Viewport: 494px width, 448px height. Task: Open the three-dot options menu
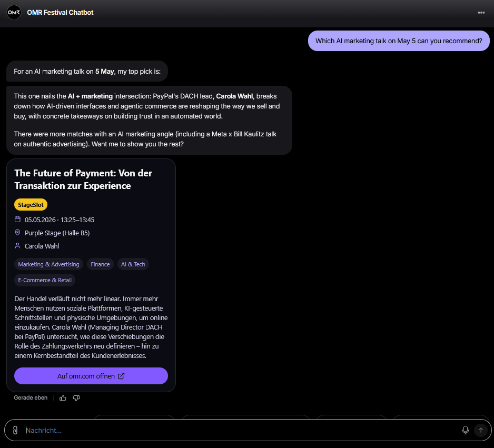coord(481,13)
